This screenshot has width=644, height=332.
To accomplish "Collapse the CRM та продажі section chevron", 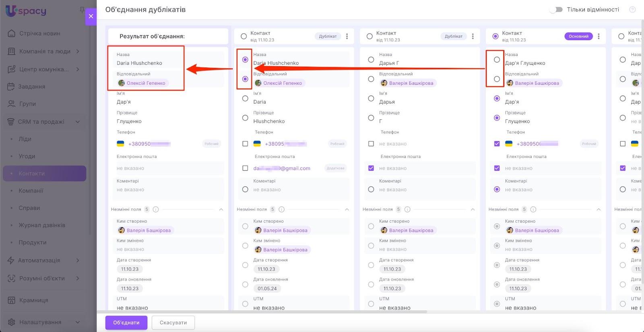I will point(78,122).
